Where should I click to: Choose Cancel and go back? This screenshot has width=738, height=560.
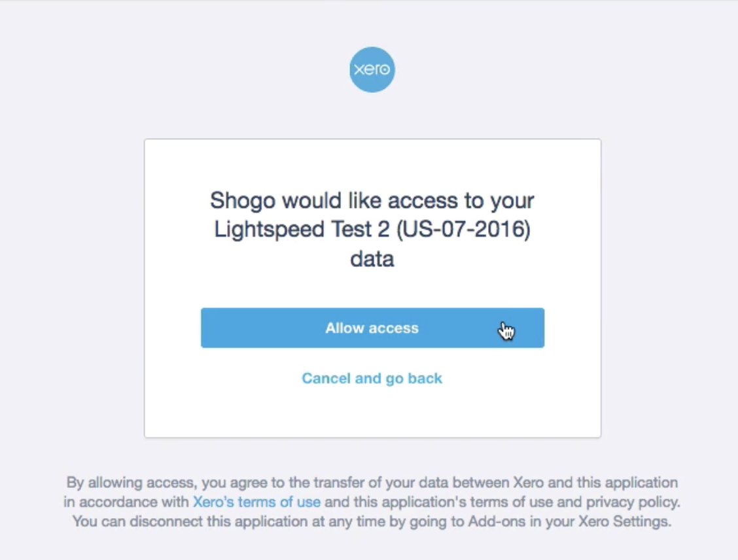tap(372, 378)
